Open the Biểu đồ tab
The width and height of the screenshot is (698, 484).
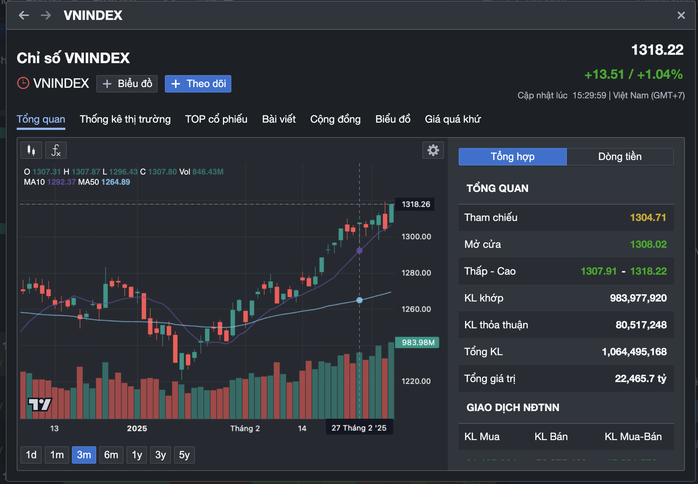(x=393, y=119)
